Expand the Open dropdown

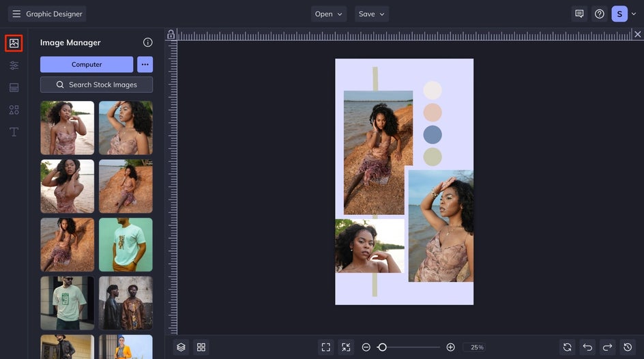tap(329, 14)
